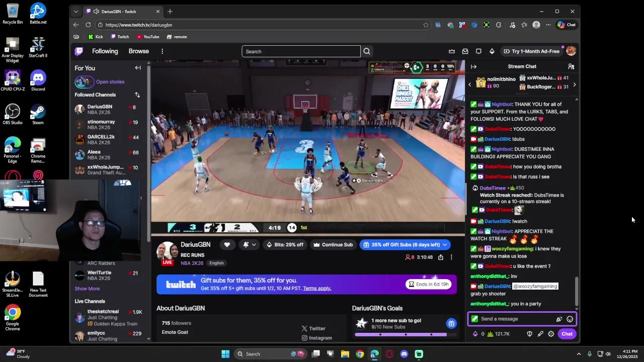Bookmark page using the star icon
The image size is (644, 362).
(426, 25)
